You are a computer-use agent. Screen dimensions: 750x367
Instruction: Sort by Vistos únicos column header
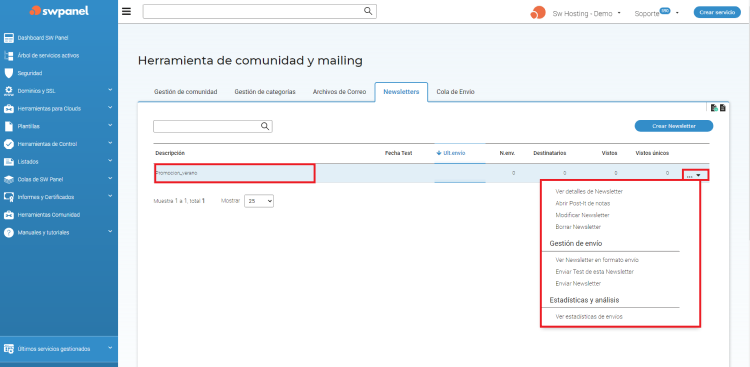click(x=652, y=153)
